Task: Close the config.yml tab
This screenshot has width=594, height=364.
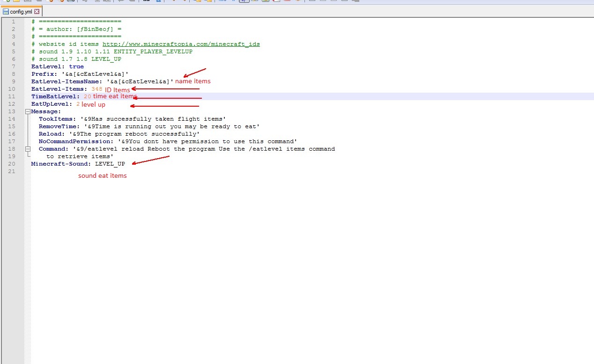Action: (37, 12)
